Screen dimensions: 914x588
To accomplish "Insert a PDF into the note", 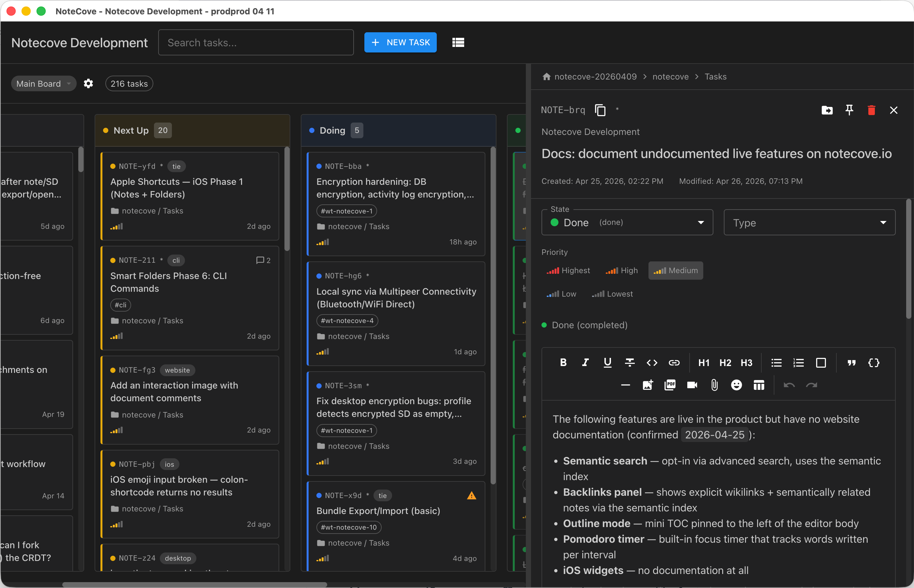I will click(x=669, y=385).
